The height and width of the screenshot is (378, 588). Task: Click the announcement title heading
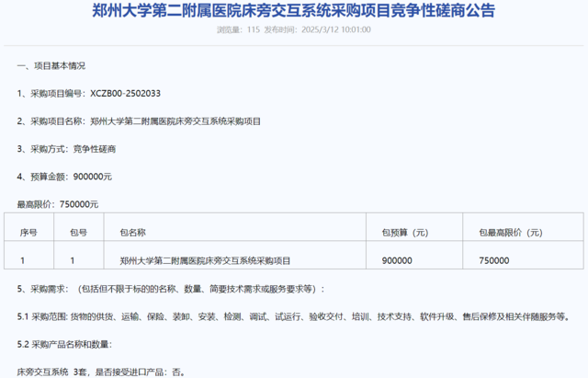(x=293, y=10)
